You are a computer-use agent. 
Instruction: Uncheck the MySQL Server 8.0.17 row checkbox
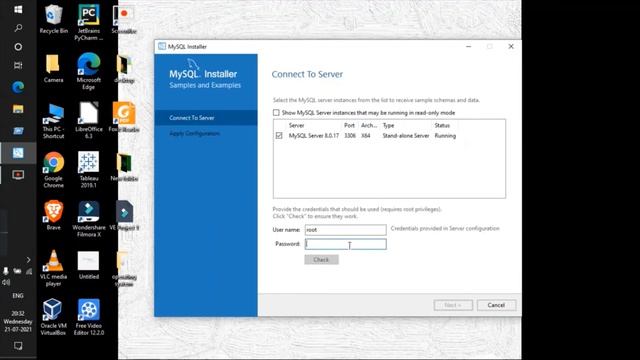tap(279, 136)
